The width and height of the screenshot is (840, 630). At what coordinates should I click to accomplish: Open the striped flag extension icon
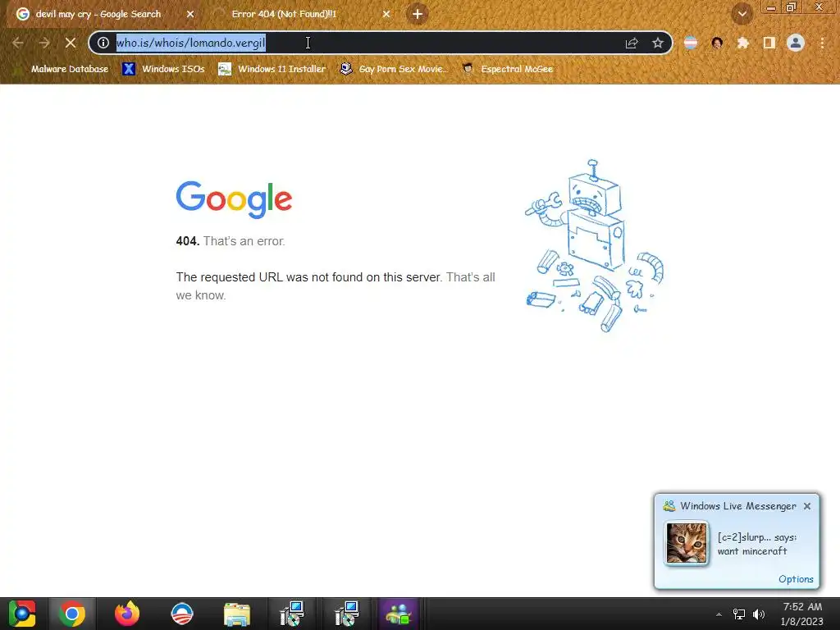[691, 43]
